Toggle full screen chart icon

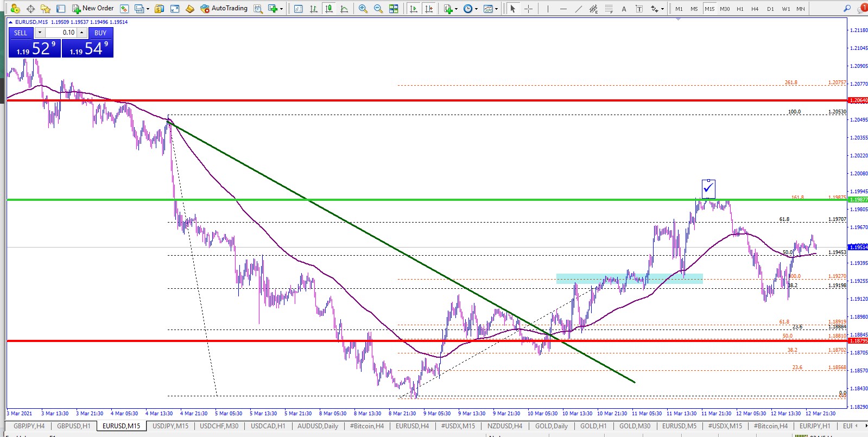click(x=175, y=9)
